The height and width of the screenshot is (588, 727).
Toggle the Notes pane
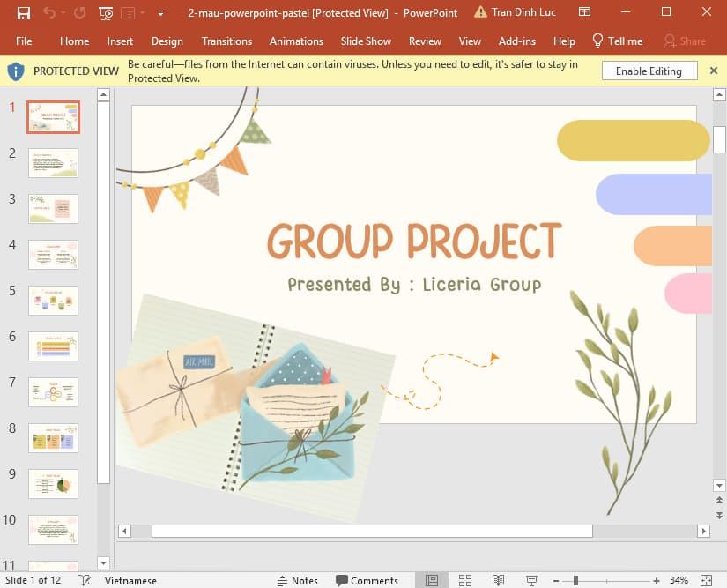click(x=297, y=580)
